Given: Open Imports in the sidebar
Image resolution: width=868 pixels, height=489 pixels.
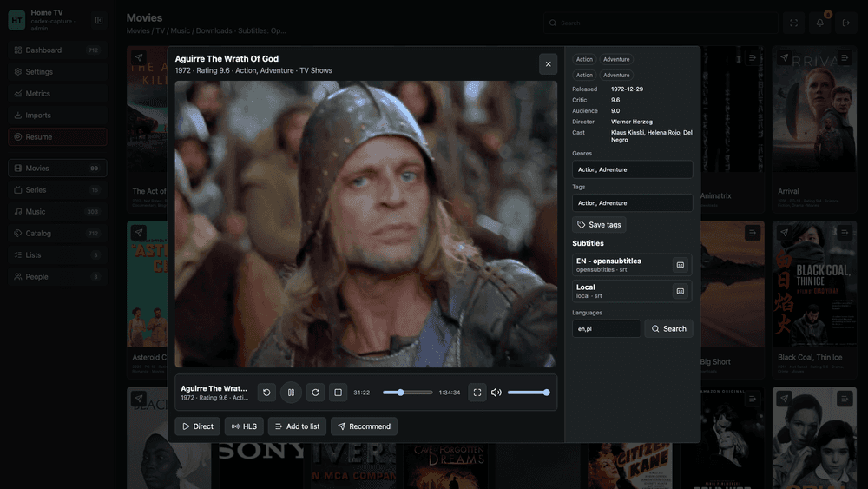Looking at the screenshot, I should pyautogui.click(x=57, y=116).
